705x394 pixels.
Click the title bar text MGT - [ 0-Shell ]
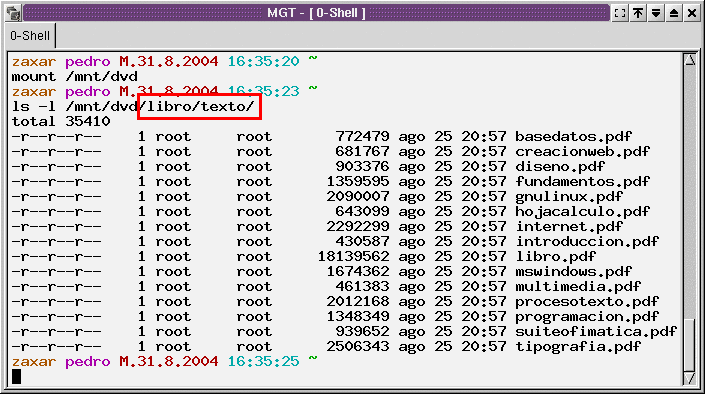coord(316,13)
